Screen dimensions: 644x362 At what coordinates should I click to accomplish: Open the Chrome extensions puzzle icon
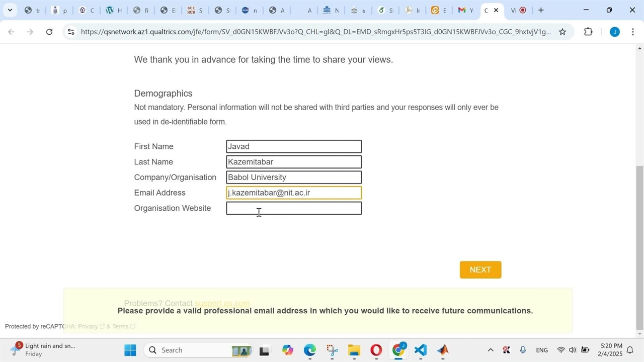tap(588, 32)
